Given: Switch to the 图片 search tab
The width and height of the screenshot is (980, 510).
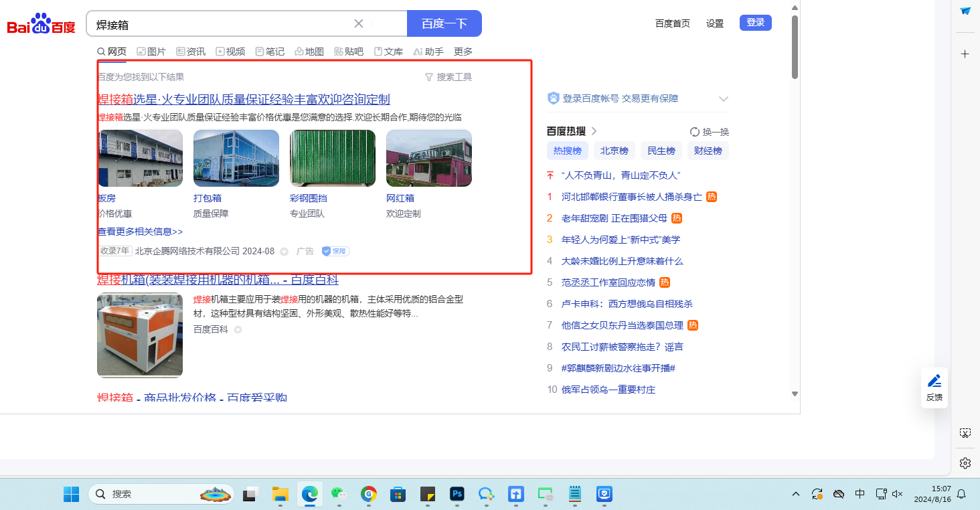Looking at the screenshot, I should pos(151,52).
